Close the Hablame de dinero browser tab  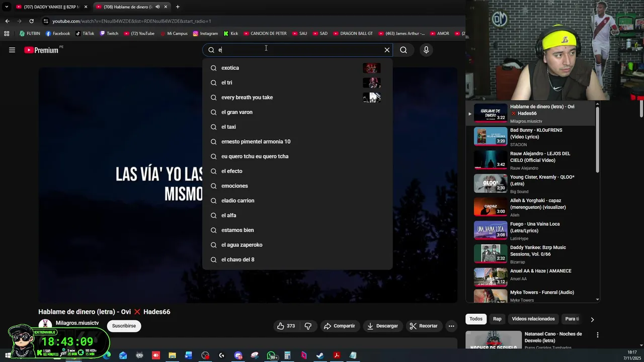pos(166,7)
